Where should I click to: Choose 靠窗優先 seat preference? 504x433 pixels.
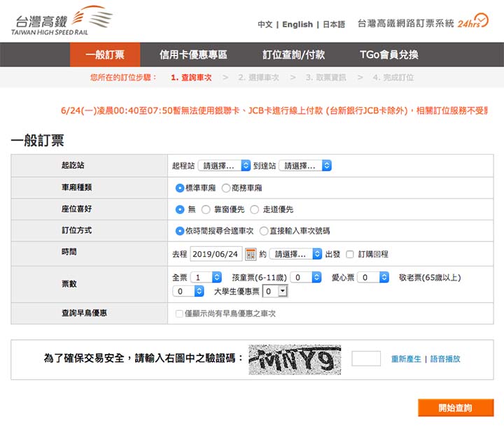tap(206, 209)
